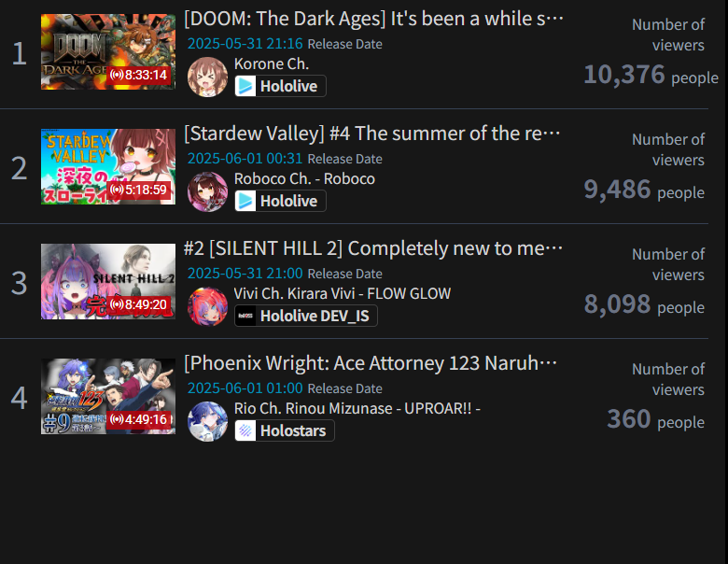Screen dimensions: 728x564
Task: Open the DOOM: The Dark Ages stream thumbnail
Action: pyautogui.click(x=108, y=51)
